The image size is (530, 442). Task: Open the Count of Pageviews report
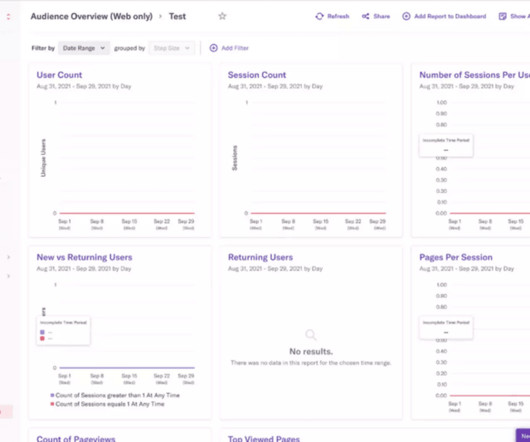point(76,439)
